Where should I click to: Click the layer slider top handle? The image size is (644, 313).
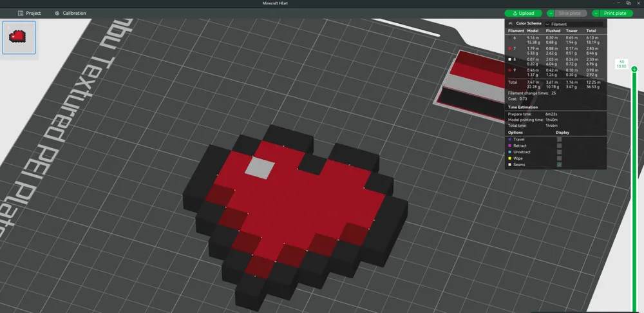tap(634, 69)
